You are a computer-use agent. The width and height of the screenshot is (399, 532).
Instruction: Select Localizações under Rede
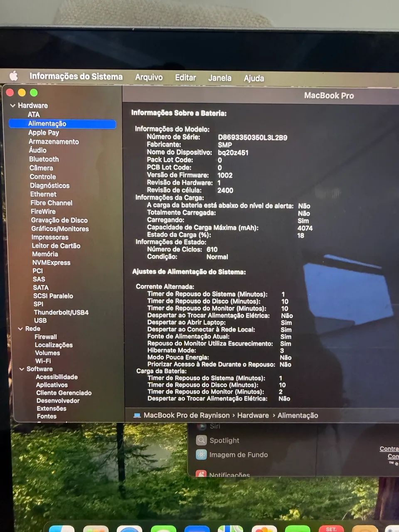pos(54,345)
